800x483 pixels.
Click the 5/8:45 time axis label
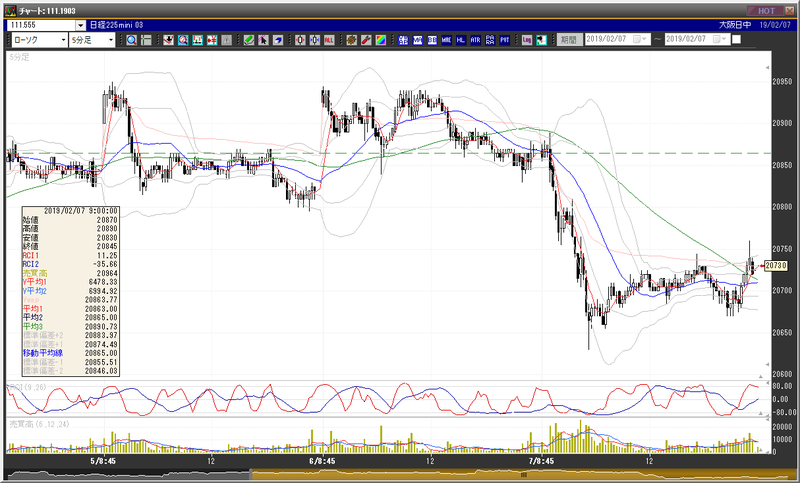[x=103, y=461]
